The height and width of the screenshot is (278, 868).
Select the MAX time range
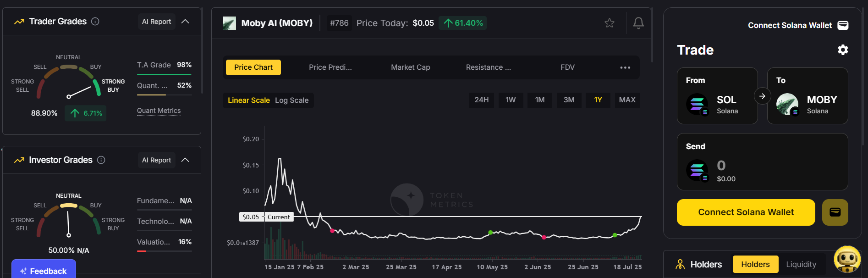point(627,100)
